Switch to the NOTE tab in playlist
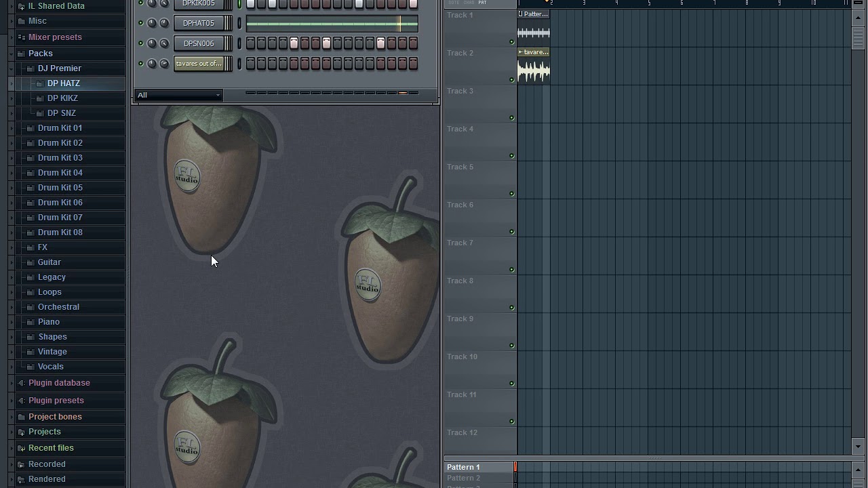Screen dimensions: 868x488 click(x=454, y=3)
